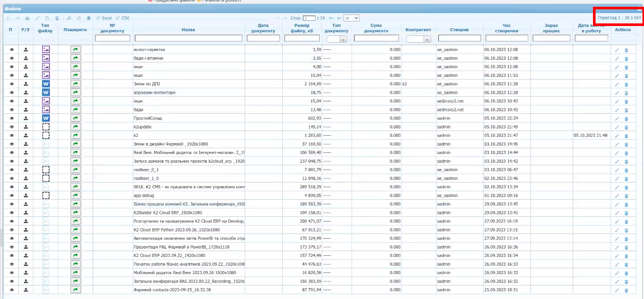Sort by the Назва column header
Screen dimensions: 644x299
[x=188, y=30]
